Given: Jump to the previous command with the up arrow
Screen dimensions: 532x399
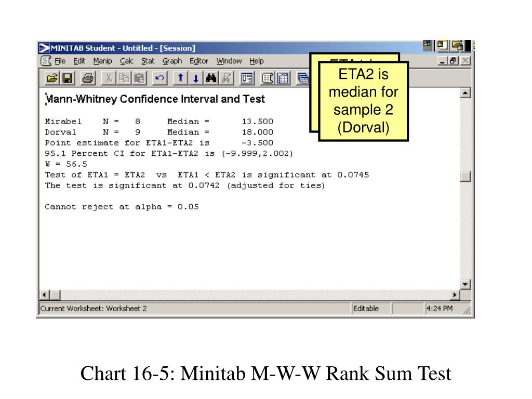Looking at the screenshot, I should tap(180, 78).
